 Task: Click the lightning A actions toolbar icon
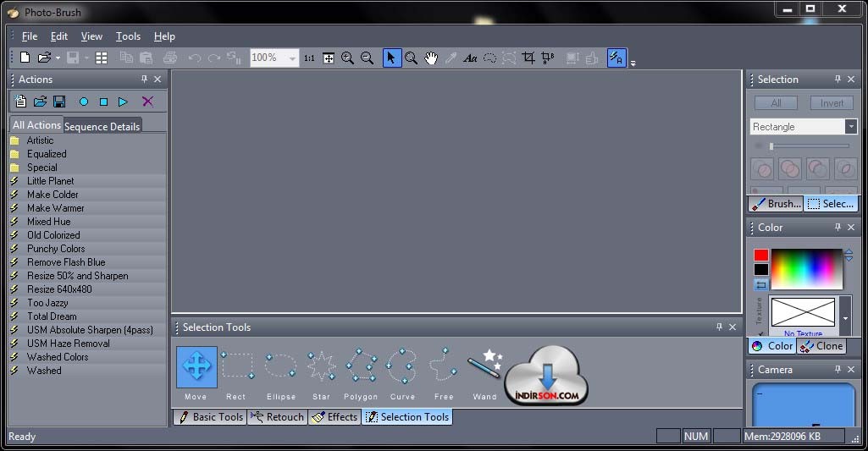616,58
